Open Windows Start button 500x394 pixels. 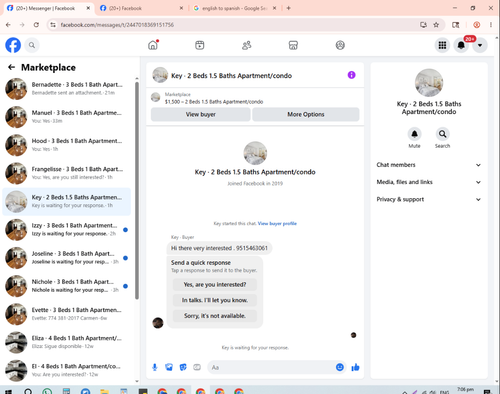(x=8, y=392)
